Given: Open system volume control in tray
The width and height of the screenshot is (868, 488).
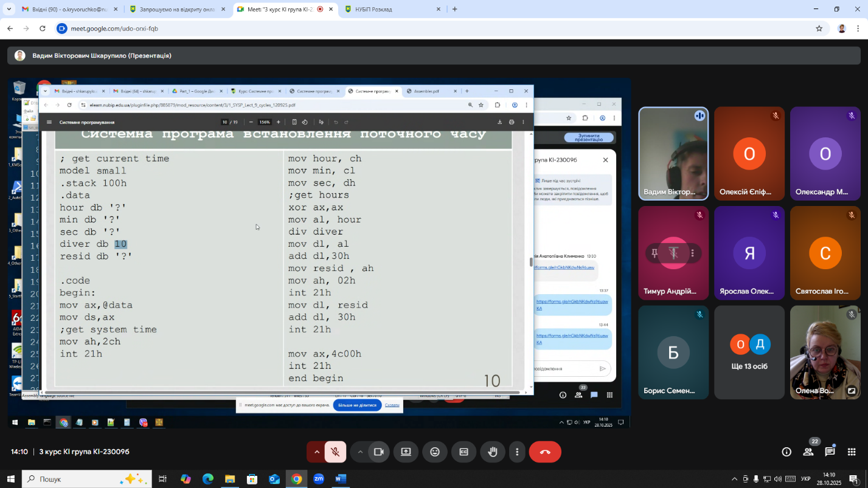Looking at the screenshot, I should tap(777, 479).
